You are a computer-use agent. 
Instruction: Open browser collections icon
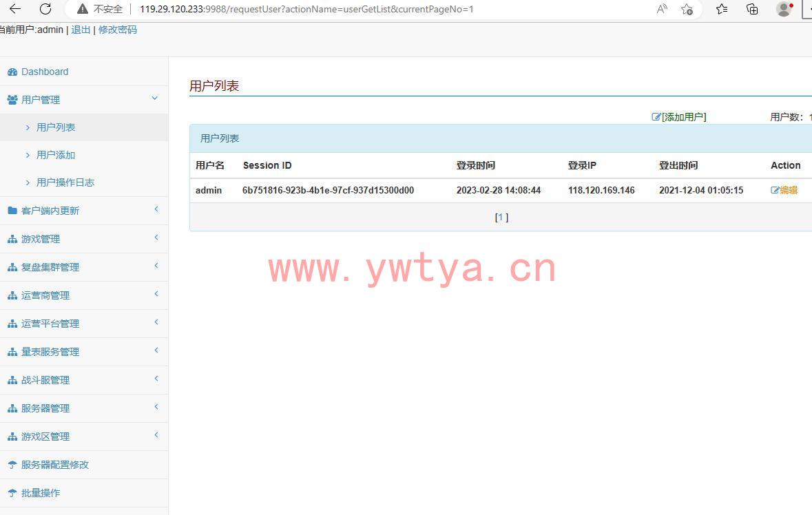pos(752,9)
